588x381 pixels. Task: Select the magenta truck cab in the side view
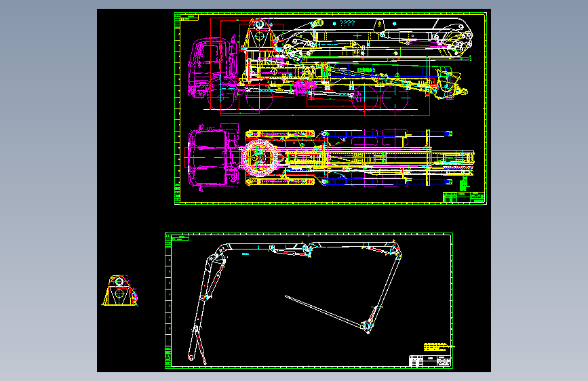coord(213,69)
